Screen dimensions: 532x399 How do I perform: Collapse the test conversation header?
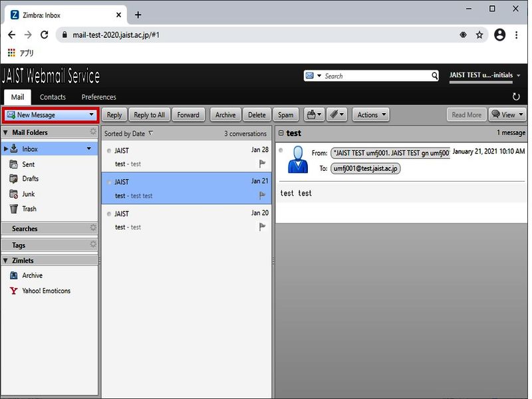pyautogui.click(x=281, y=133)
